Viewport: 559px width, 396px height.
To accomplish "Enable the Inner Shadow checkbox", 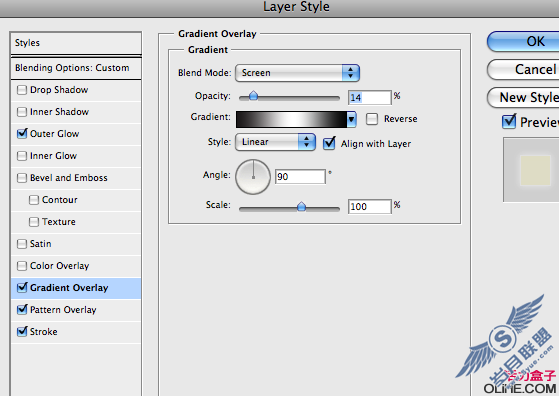I will pyautogui.click(x=22, y=112).
